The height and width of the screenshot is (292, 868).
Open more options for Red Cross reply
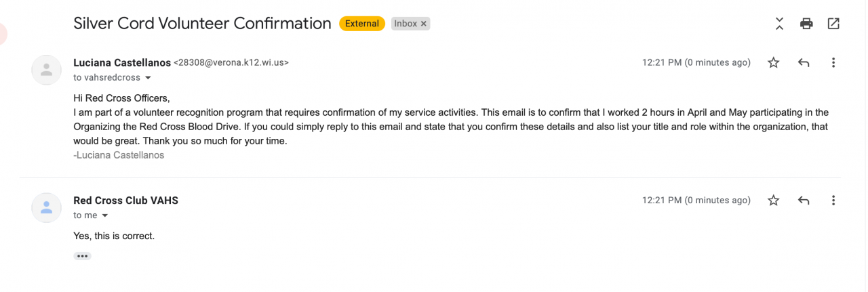[833, 201]
